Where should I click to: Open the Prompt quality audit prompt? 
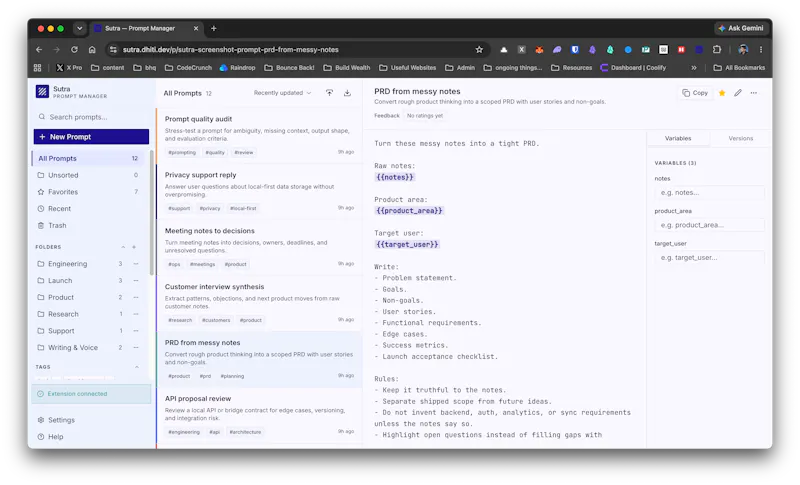(x=259, y=135)
